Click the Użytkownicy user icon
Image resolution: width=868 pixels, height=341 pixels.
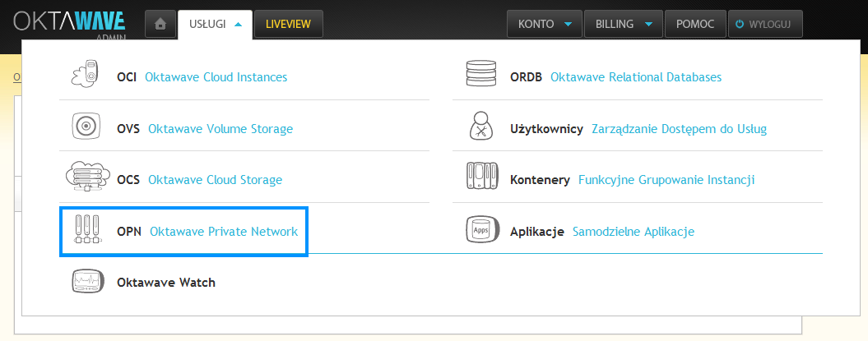click(480, 126)
